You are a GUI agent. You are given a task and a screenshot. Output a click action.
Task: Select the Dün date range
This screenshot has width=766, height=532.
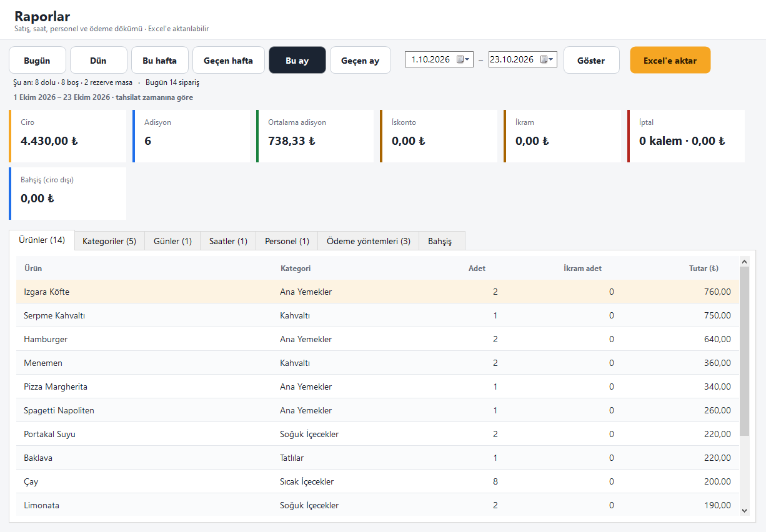coord(98,61)
